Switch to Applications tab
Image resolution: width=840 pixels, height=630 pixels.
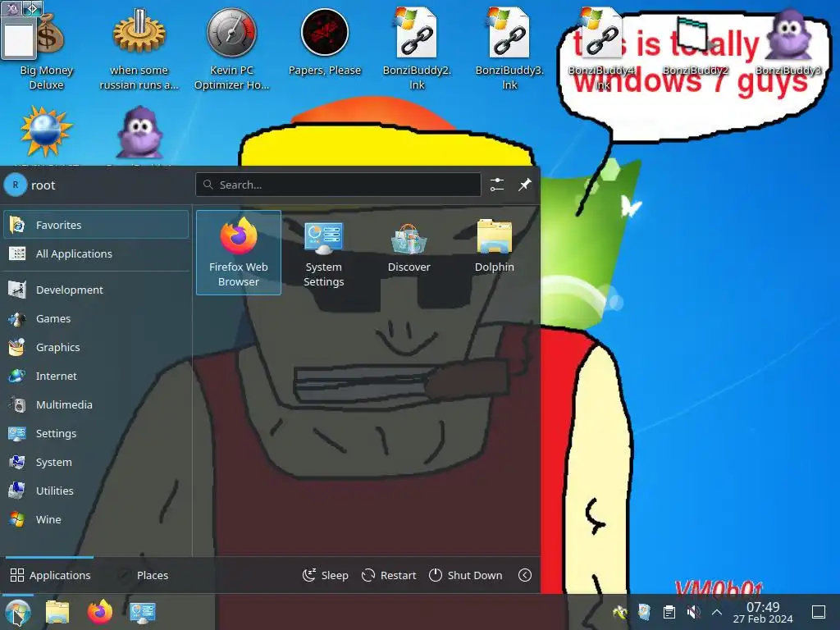50,575
